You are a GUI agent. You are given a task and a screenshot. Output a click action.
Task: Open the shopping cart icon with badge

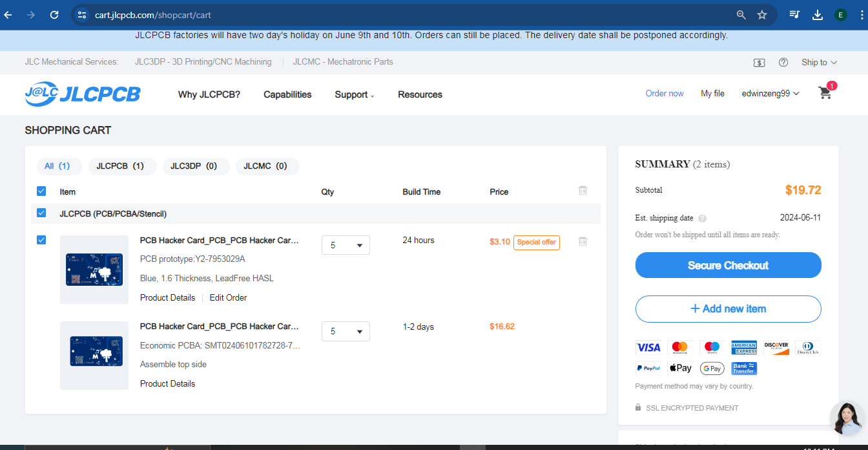(x=826, y=92)
